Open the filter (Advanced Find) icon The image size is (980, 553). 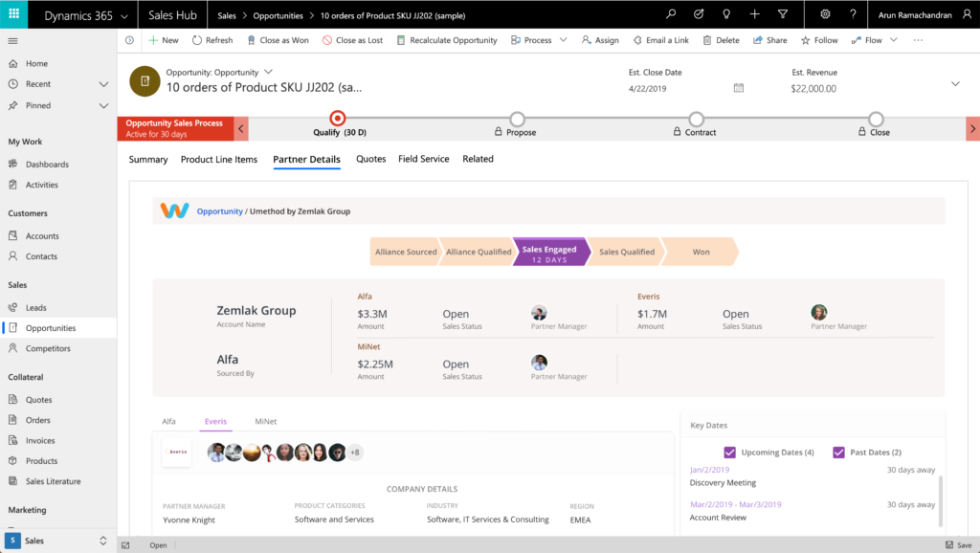(782, 14)
